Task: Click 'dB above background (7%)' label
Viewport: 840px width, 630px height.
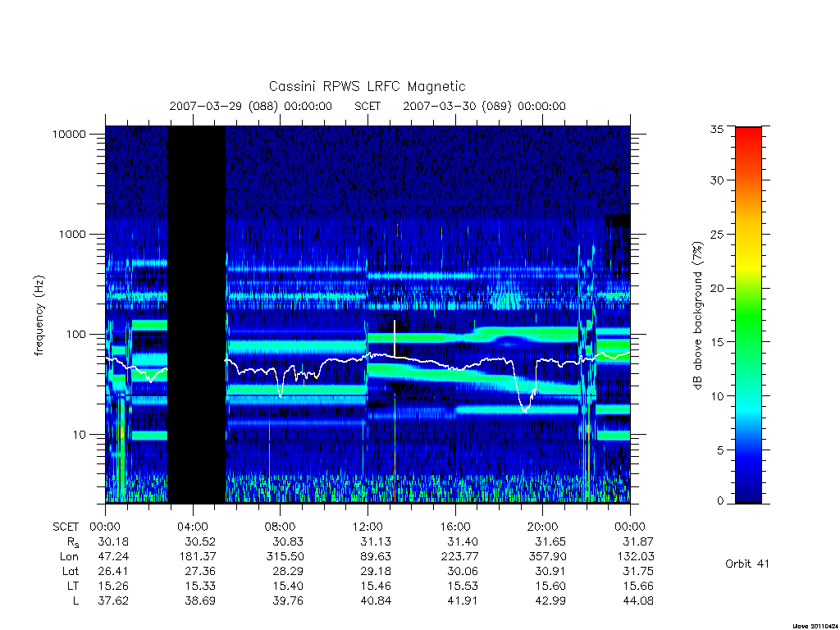Action: [x=697, y=315]
